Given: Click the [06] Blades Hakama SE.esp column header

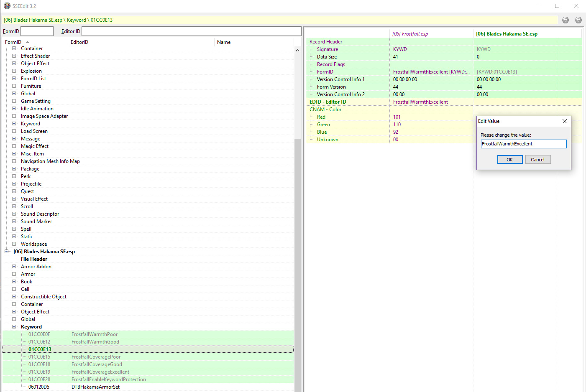Looking at the screenshot, I should click(x=515, y=34).
